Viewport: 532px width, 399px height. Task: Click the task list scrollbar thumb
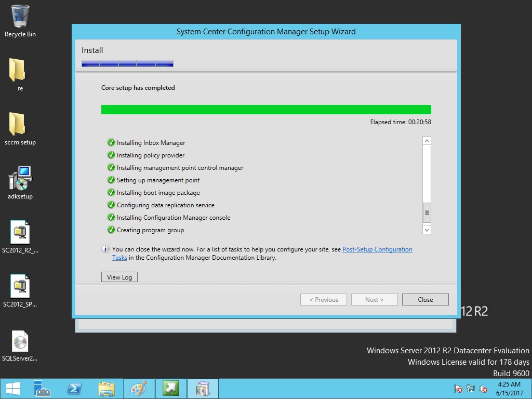427,212
